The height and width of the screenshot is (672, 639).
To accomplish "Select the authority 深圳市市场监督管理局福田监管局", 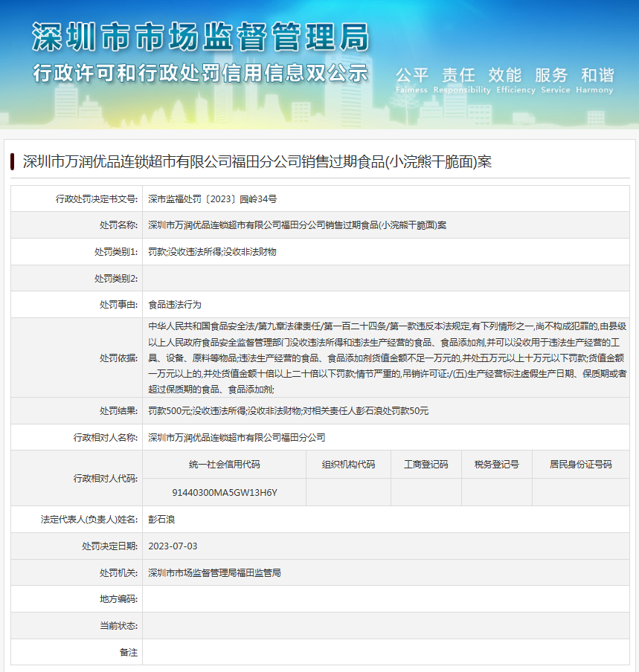I will [x=214, y=573].
